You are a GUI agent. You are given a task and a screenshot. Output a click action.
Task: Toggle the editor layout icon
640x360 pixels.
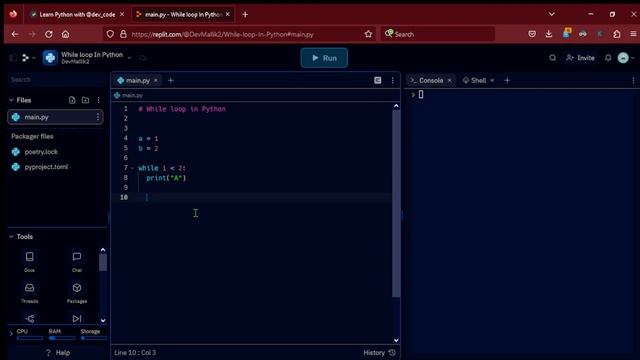click(x=378, y=80)
